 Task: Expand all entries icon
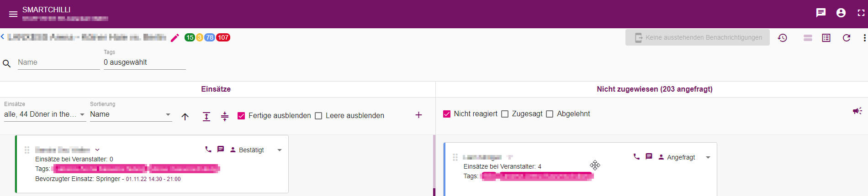206,117
